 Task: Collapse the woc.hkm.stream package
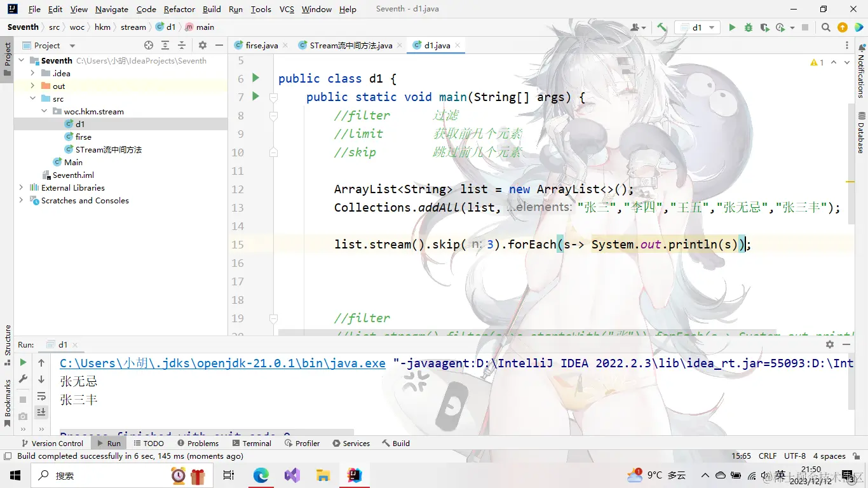[x=44, y=111]
